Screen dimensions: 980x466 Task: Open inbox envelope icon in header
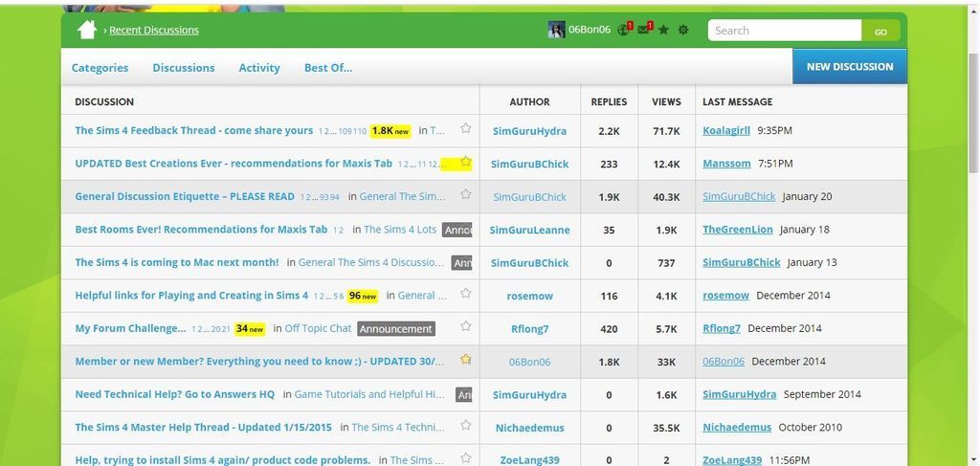[644, 30]
